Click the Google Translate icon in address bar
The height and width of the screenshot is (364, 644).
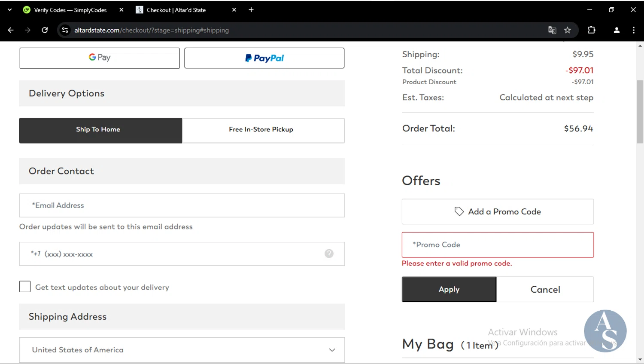(552, 30)
